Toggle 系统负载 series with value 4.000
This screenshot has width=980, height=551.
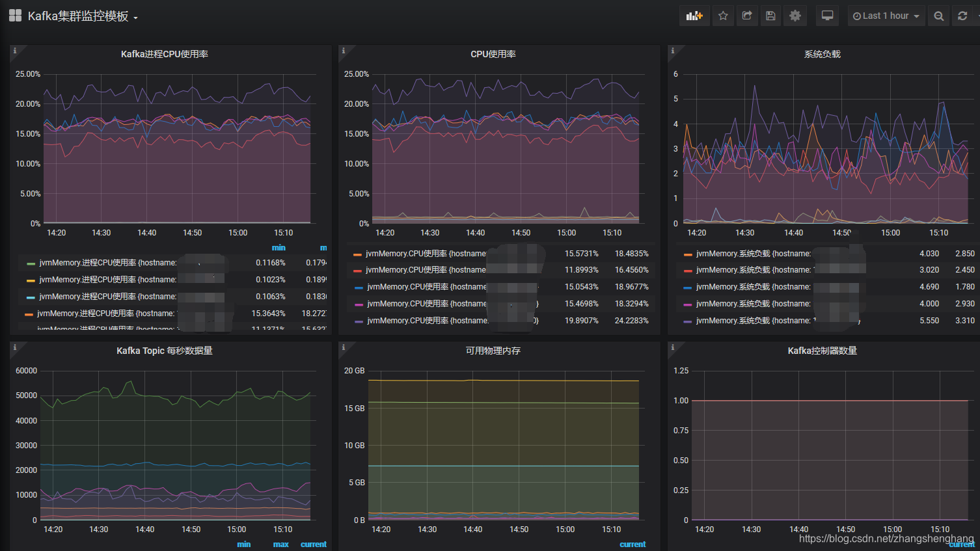click(754, 304)
